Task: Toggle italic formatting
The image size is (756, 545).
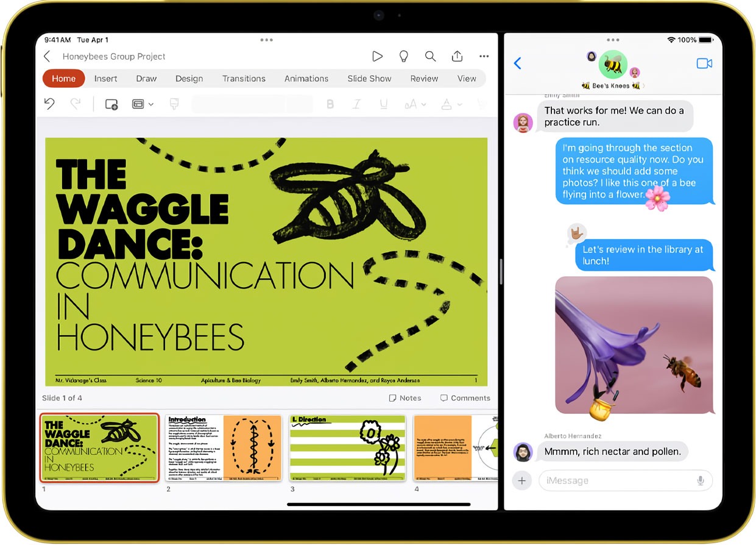Action: pyautogui.click(x=357, y=104)
